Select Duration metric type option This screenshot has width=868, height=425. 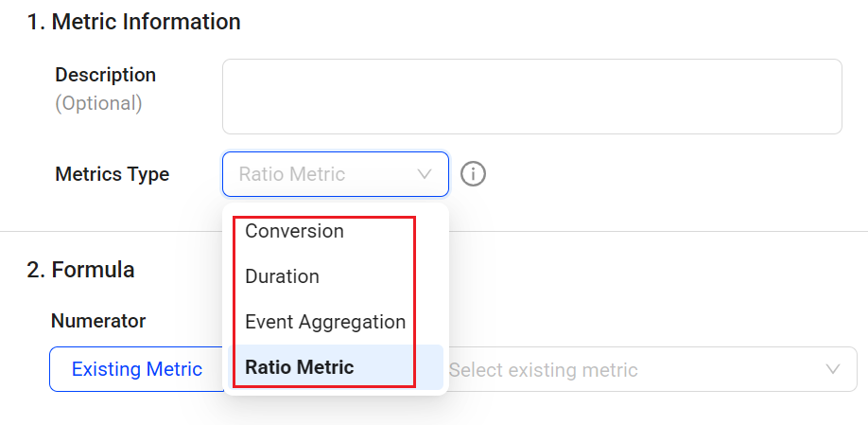pos(282,276)
